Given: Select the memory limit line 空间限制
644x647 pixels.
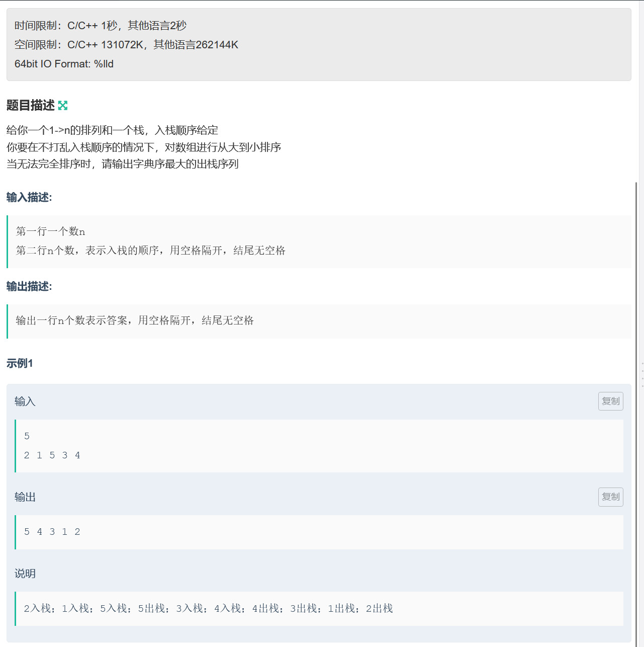Looking at the screenshot, I should click(126, 45).
